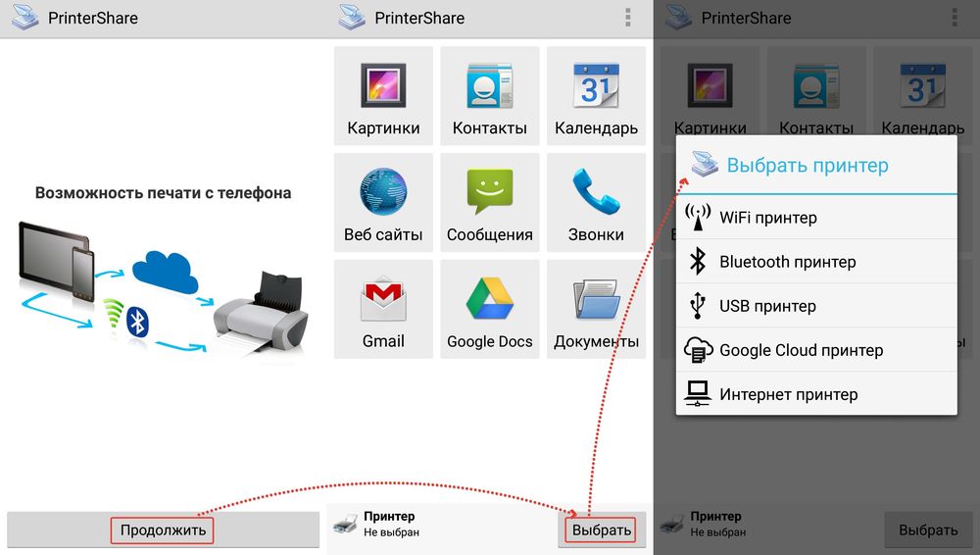The height and width of the screenshot is (555, 980).
Task: Open overflow menu in the middle screen header
Action: click(x=628, y=18)
